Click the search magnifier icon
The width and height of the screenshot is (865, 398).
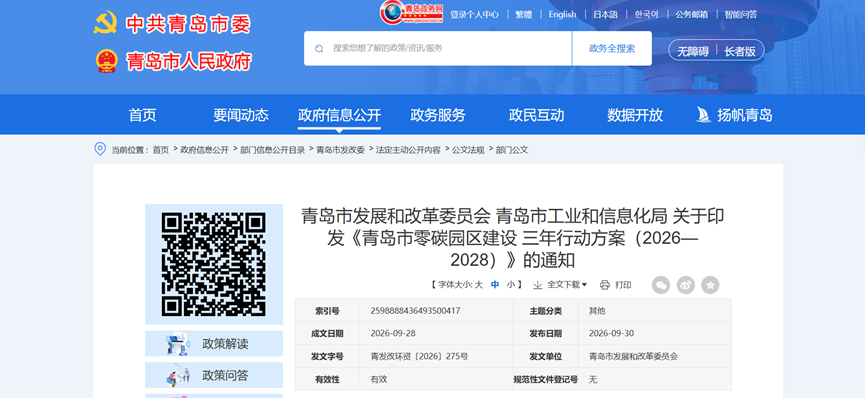pos(319,49)
